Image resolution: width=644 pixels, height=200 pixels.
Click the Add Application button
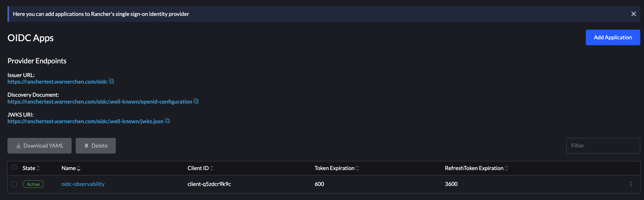pos(613,37)
